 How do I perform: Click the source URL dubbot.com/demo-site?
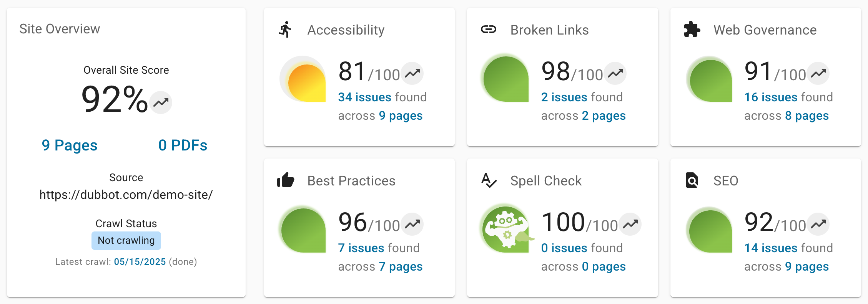coord(126,195)
